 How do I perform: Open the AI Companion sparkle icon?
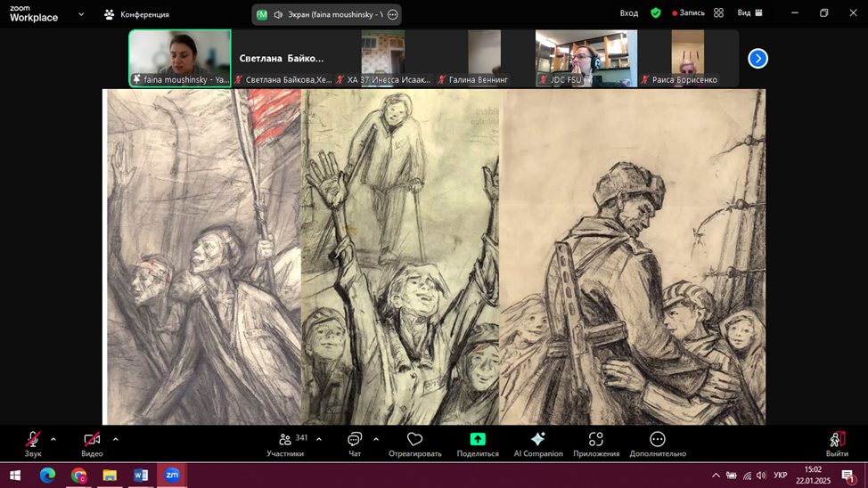click(537, 440)
